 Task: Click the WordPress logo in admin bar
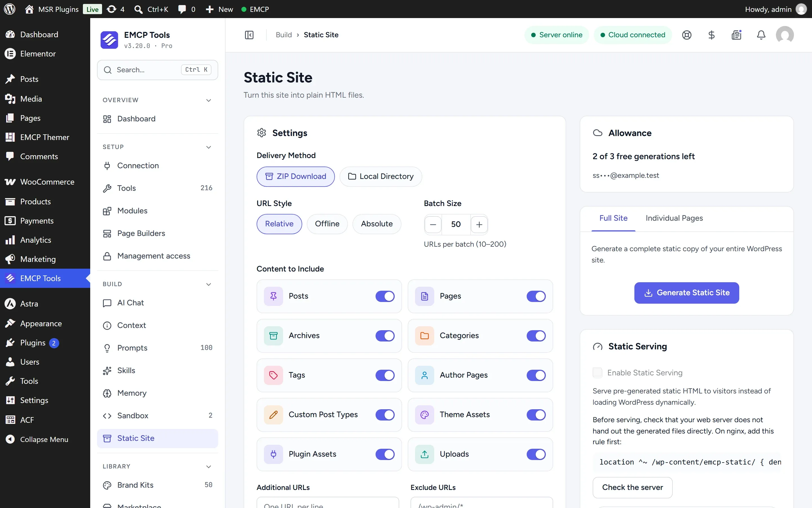9,9
